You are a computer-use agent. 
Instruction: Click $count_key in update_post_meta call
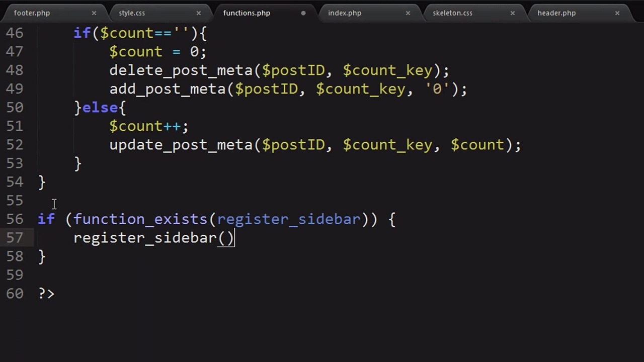[387, 145]
